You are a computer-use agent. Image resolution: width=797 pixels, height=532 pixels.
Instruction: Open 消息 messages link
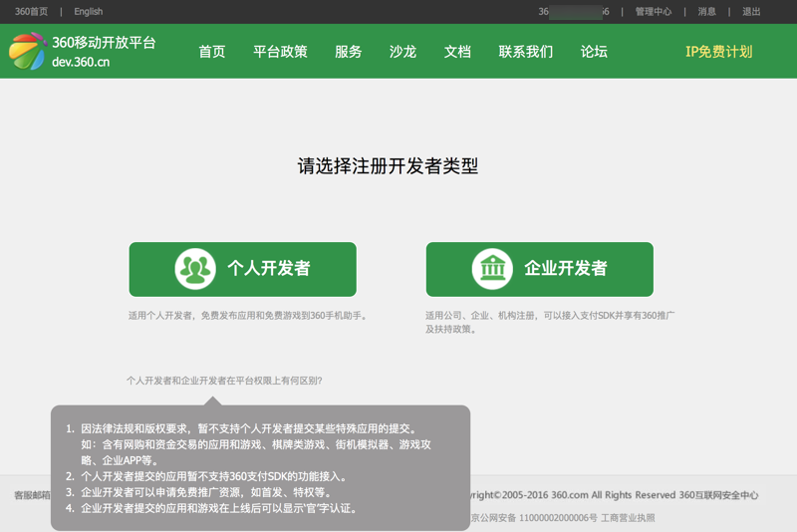pos(706,11)
